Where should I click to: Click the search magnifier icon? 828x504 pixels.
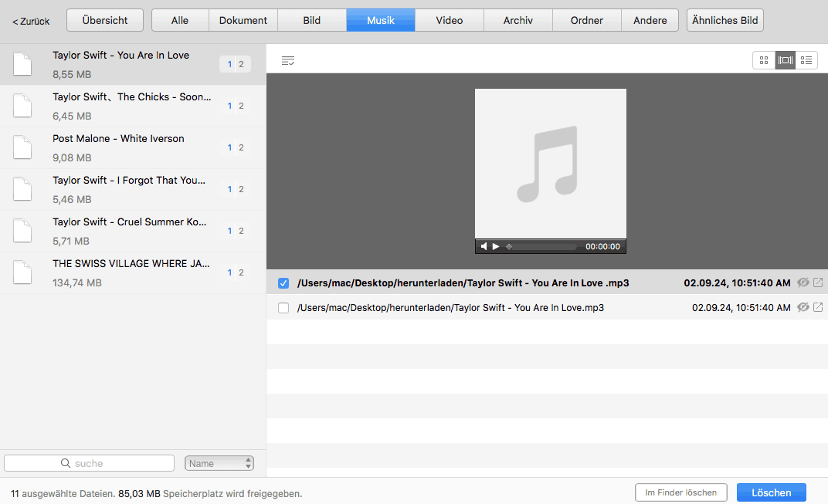pyautogui.click(x=66, y=463)
